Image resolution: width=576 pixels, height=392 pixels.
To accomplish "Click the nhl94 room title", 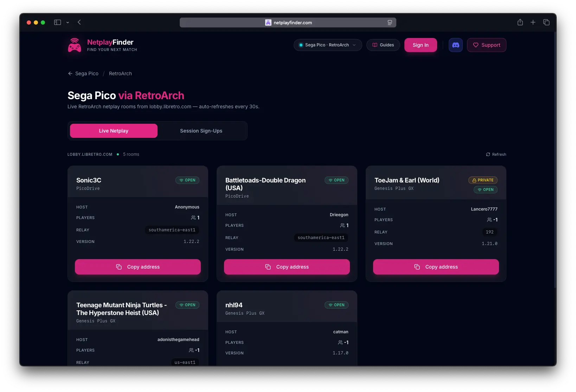I will tap(234, 305).
